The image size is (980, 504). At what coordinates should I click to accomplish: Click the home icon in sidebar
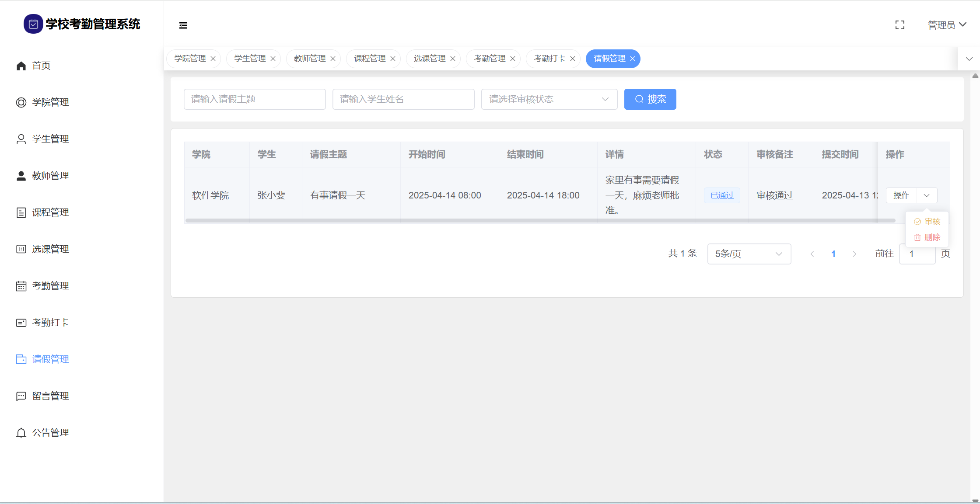click(x=21, y=66)
